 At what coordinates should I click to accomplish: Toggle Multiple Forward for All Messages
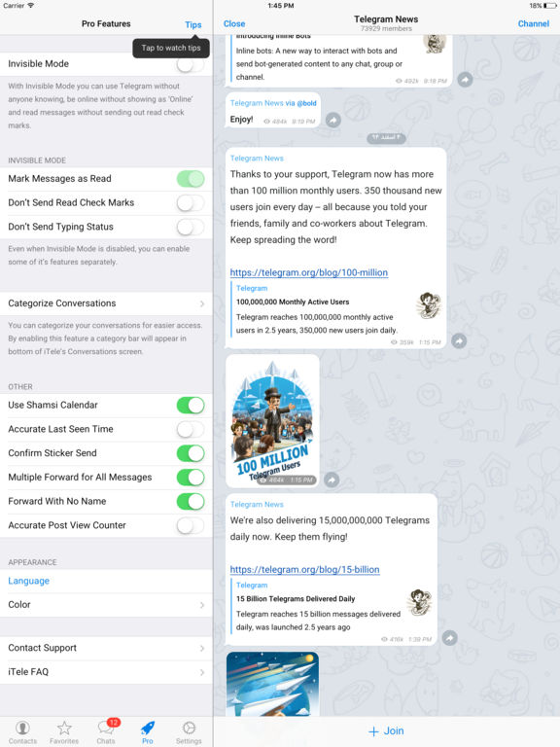pyautogui.click(x=191, y=478)
